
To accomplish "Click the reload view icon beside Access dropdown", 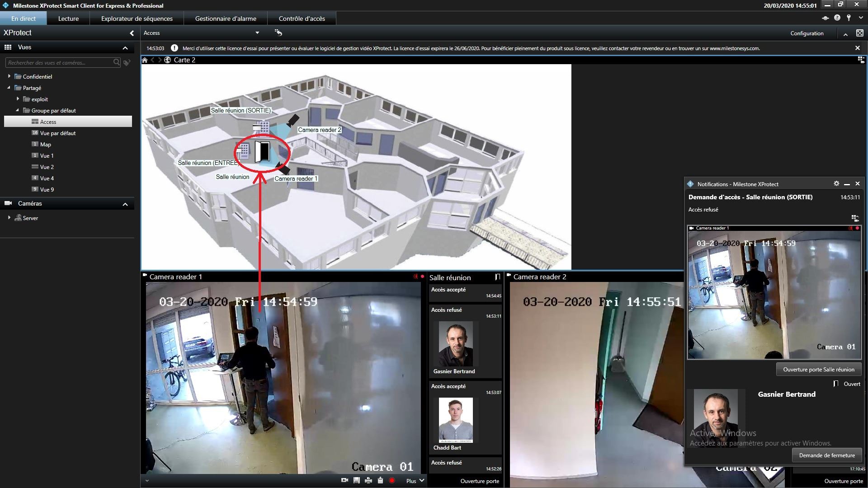I will pos(278,33).
